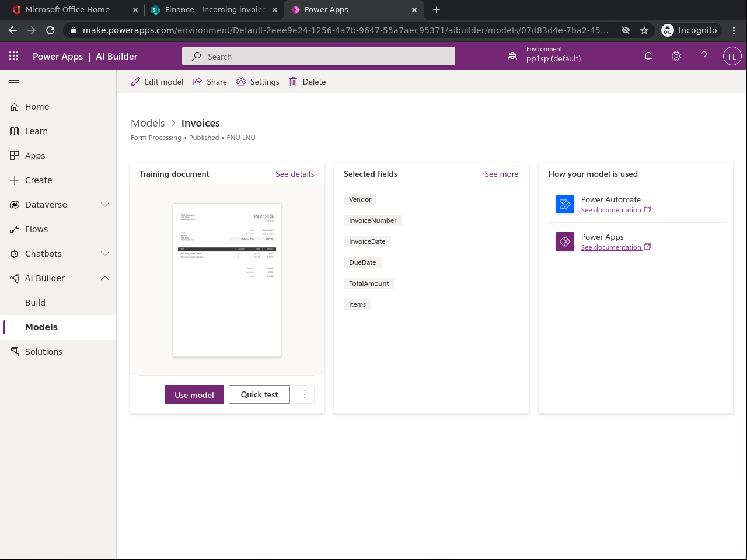This screenshot has height=560, width=747.
Task: Click the Vendor field tag
Action: pyautogui.click(x=360, y=199)
